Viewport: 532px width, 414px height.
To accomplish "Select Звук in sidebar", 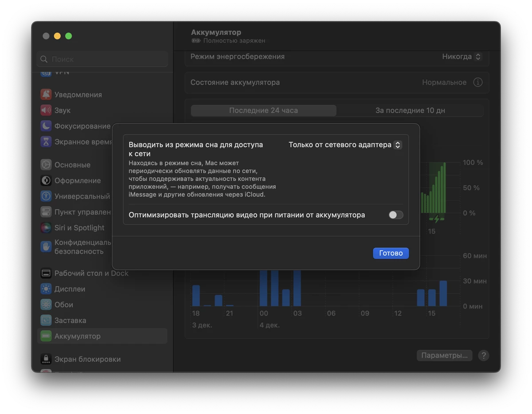I will [x=102, y=110].
